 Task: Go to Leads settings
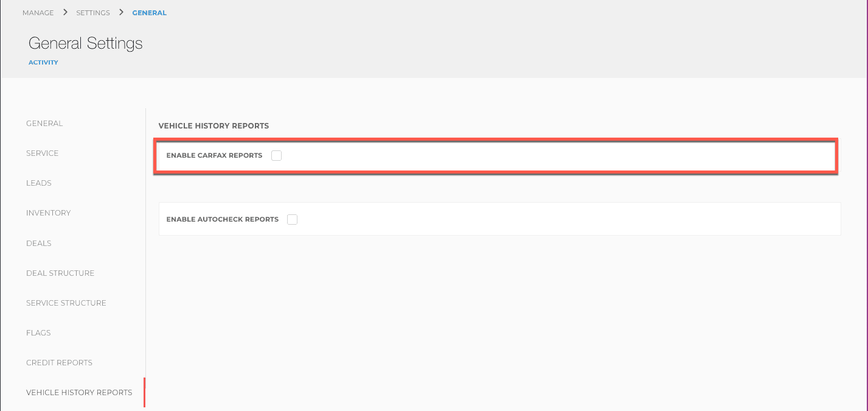(x=39, y=183)
